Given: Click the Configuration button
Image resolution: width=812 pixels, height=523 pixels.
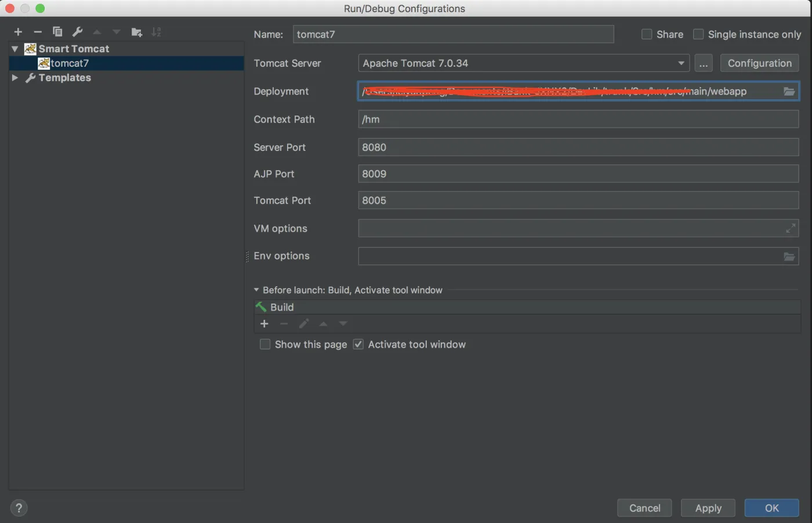Looking at the screenshot, I should pos(759,63).
